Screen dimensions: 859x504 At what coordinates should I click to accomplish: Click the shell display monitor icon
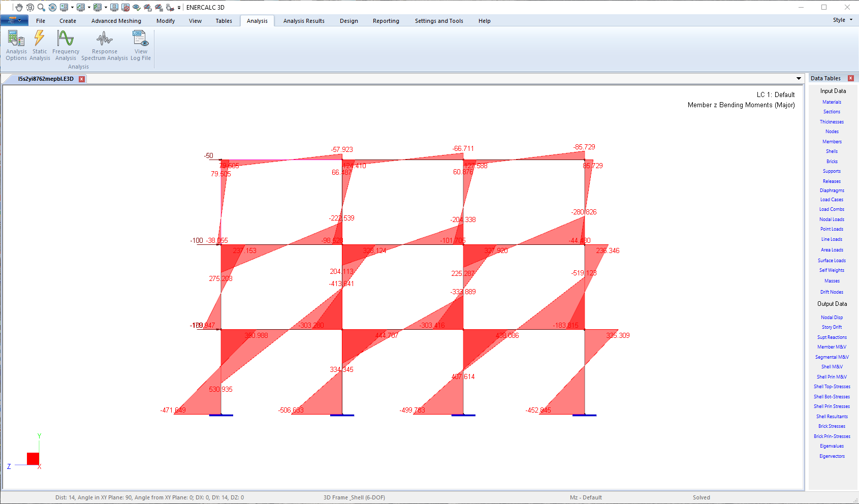point(98,7)
